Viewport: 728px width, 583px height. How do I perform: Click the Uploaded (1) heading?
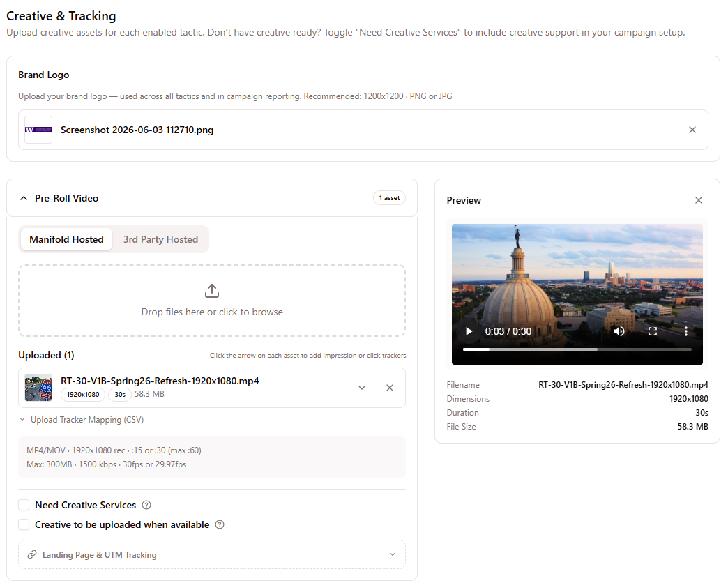46,355
